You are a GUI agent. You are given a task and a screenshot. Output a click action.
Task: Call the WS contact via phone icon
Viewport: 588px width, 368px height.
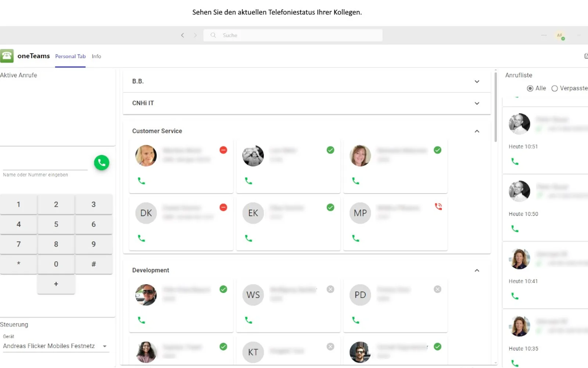pos(249,320)
